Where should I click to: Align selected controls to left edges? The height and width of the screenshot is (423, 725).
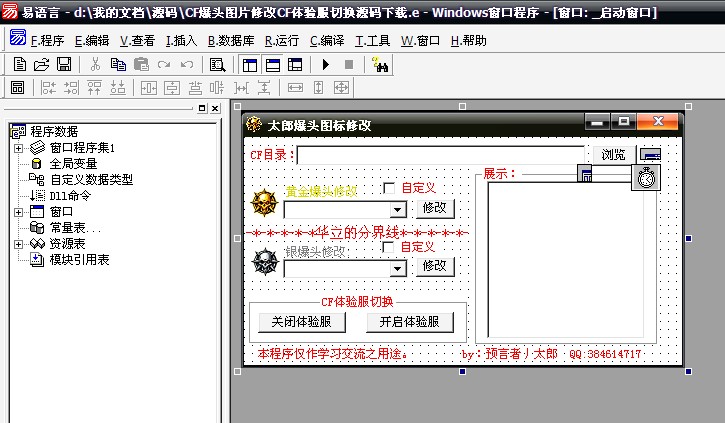pyautogui.click(x=49, y=87)
